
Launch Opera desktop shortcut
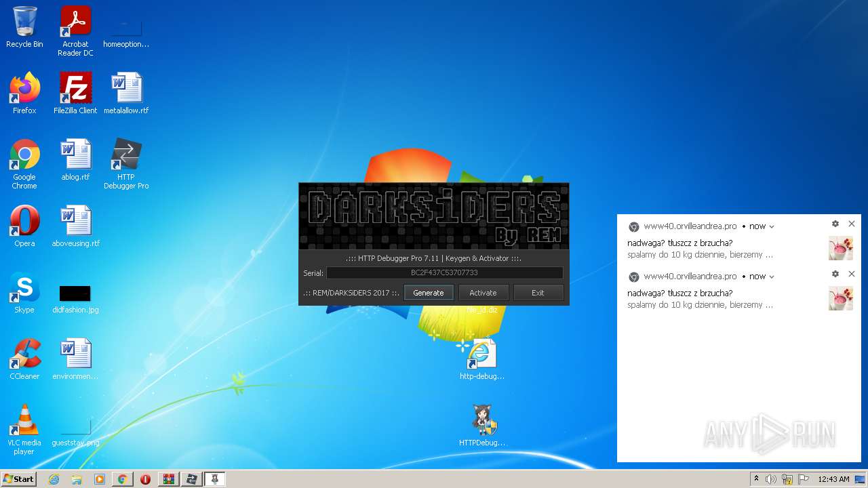click(x=24, y=226)
